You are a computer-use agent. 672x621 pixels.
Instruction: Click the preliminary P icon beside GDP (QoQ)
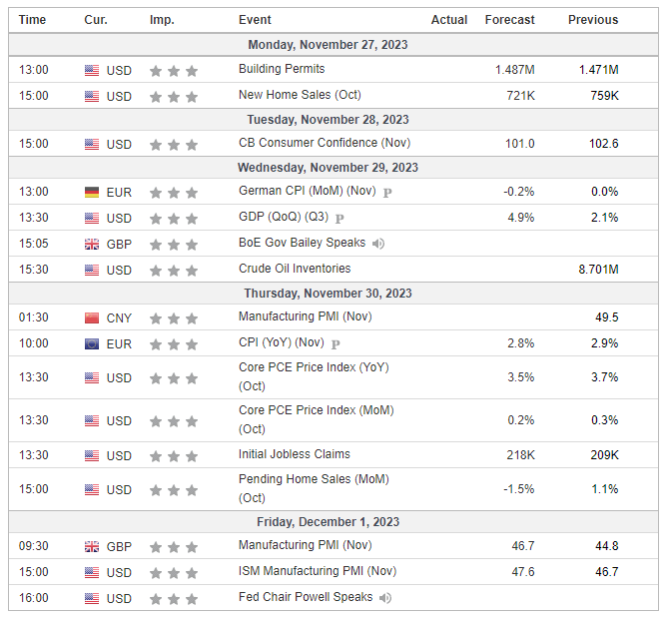[x=339, y=218]
